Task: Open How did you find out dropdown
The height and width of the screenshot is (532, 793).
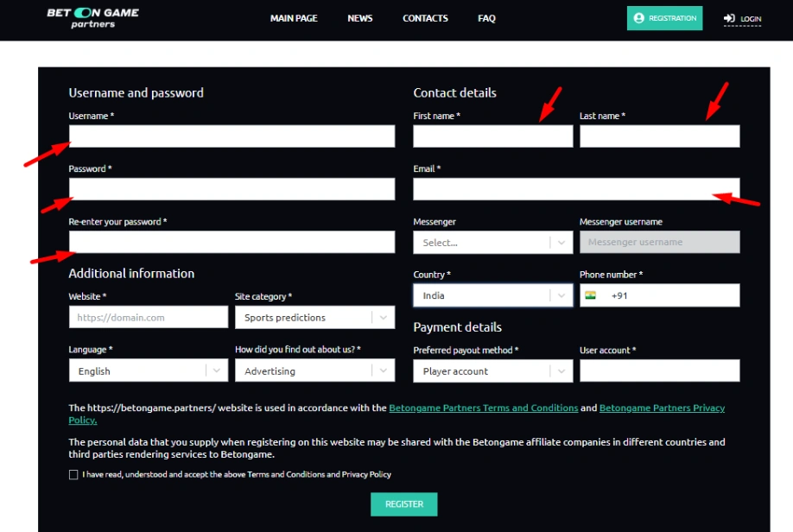Action: 314,371
